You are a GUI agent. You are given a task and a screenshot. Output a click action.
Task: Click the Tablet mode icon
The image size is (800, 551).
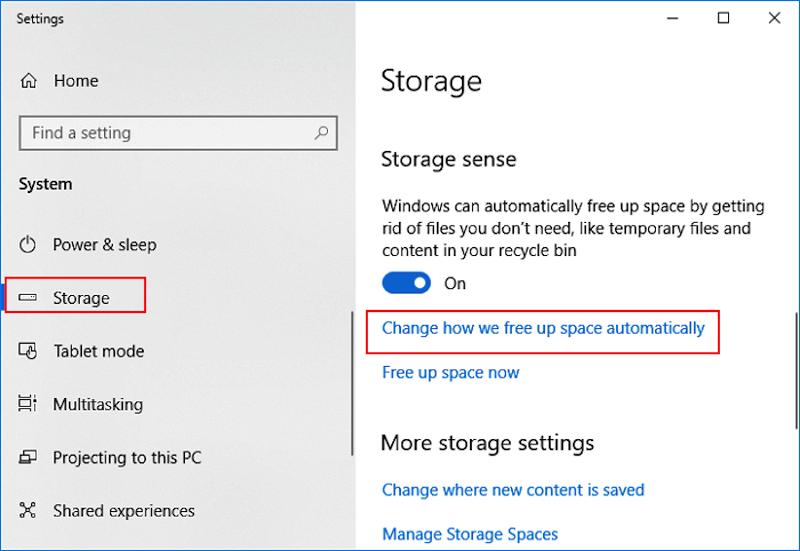(29, 351)
